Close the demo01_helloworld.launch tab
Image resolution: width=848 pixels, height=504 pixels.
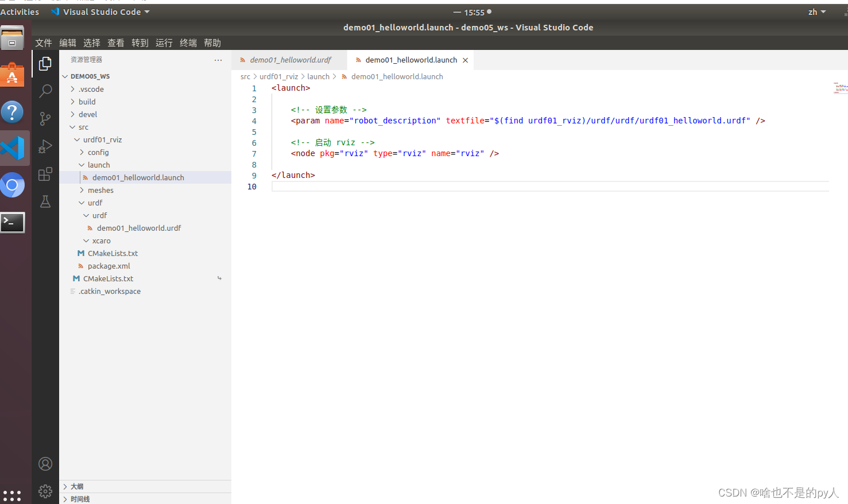(x=466, y=60)
